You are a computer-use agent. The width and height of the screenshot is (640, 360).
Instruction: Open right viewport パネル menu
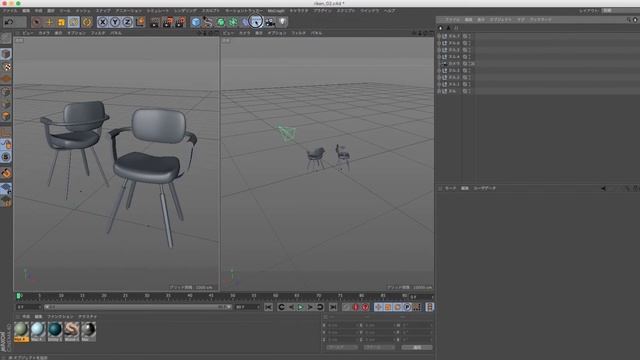click(x=316, y=33)
